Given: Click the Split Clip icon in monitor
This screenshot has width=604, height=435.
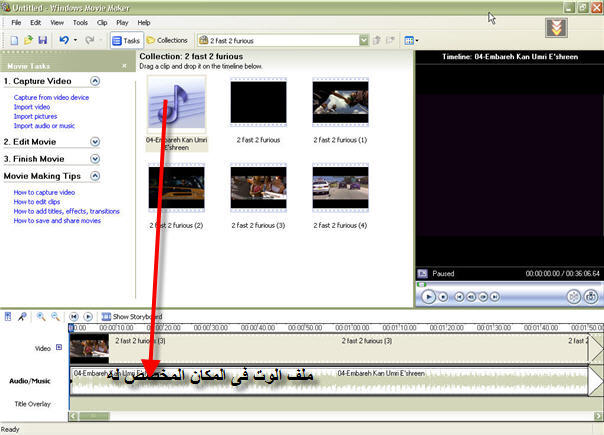Looking at the screenshot, I should click(x=573, y=296).
